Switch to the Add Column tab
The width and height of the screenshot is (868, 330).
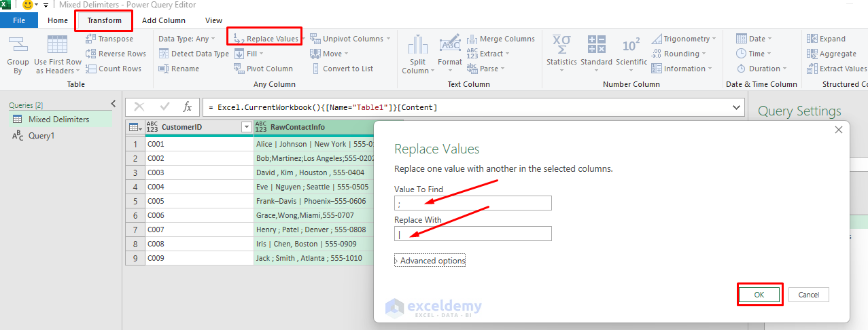coord(164,20)
